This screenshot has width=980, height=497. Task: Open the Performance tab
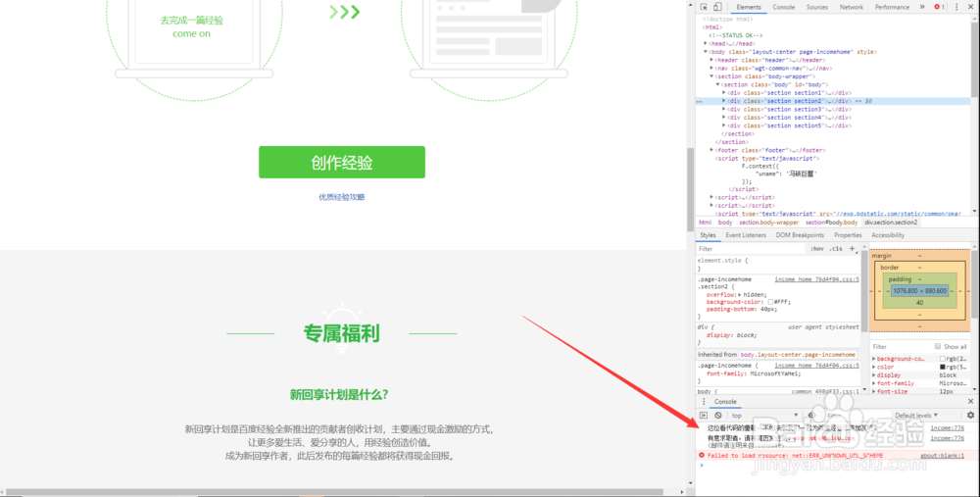tap(892, 7)
